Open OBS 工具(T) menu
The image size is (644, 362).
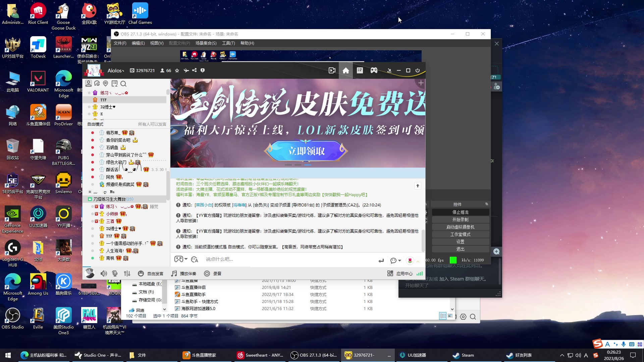[228, 43]
